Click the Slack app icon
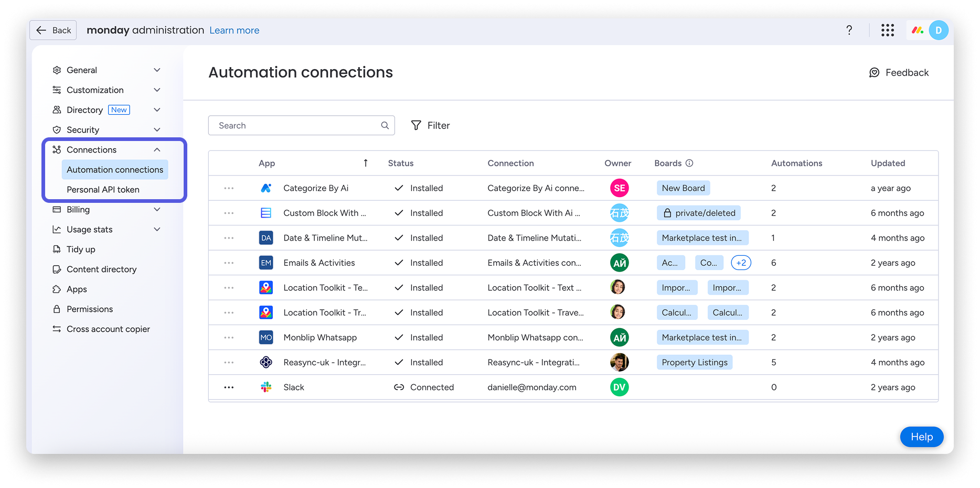 point(266,387)
